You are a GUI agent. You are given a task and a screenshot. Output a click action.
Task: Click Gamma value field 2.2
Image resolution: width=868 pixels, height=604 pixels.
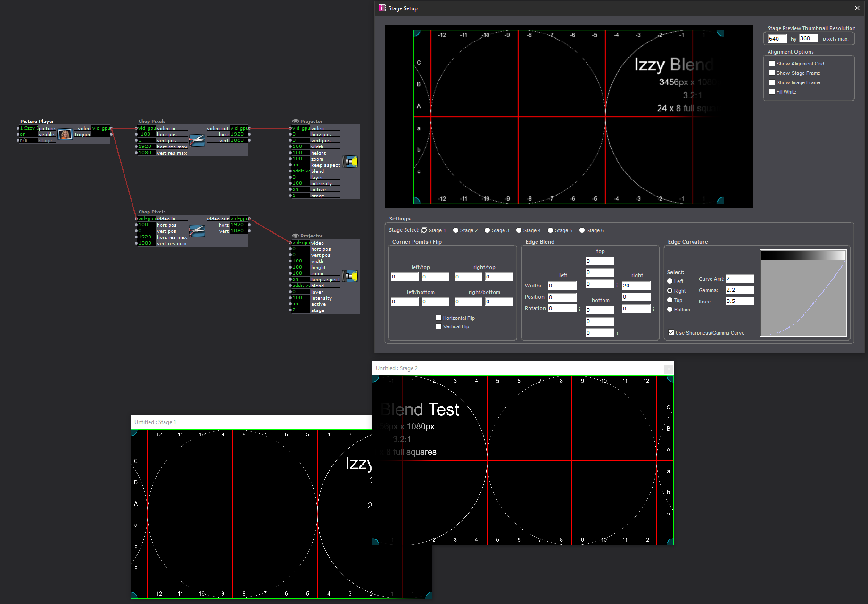[740, 290]
